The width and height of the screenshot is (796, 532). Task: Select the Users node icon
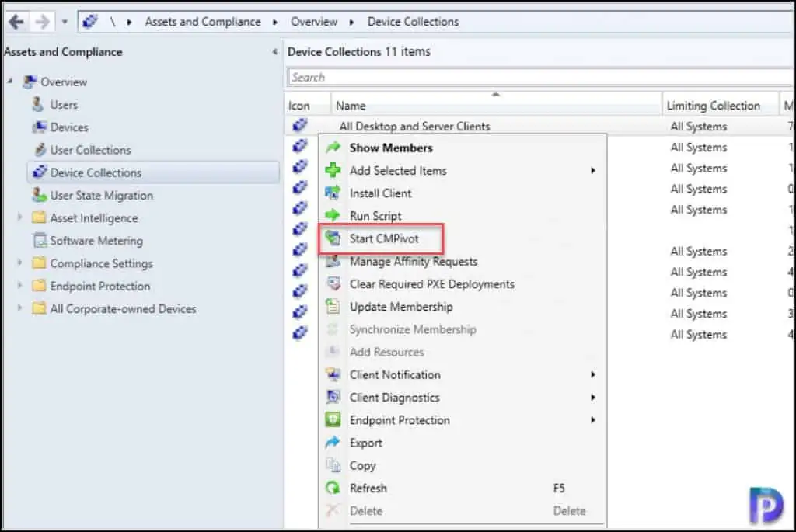click(x=38, y=105)
